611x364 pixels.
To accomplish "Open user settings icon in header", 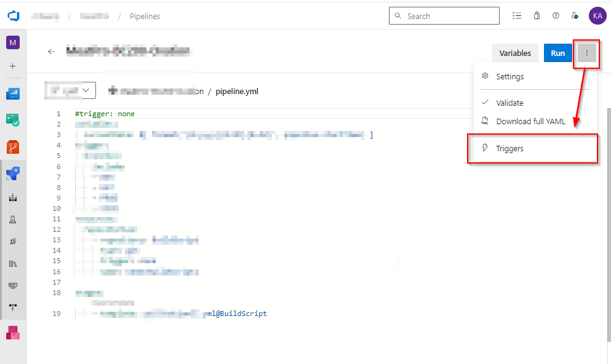I will pos(575,16).
